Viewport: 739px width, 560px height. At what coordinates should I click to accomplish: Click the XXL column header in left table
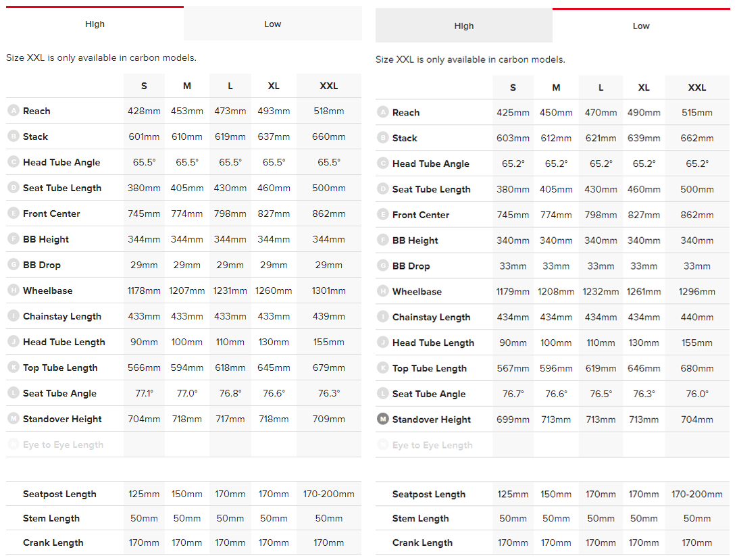(328, 86)
